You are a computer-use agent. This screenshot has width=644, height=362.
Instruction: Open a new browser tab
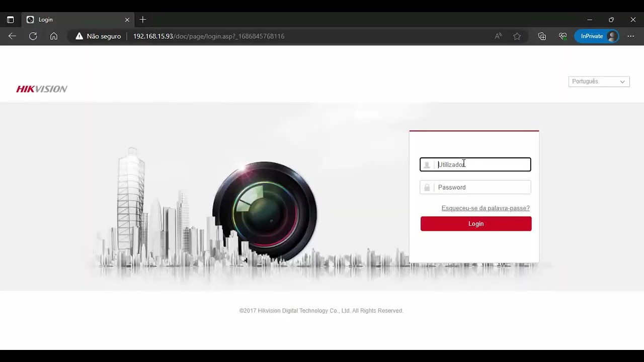[x=143, y=20]
